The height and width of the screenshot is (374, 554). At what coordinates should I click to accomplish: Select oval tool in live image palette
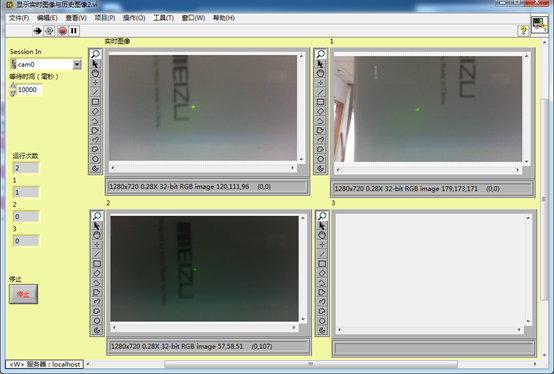point(95,159)
